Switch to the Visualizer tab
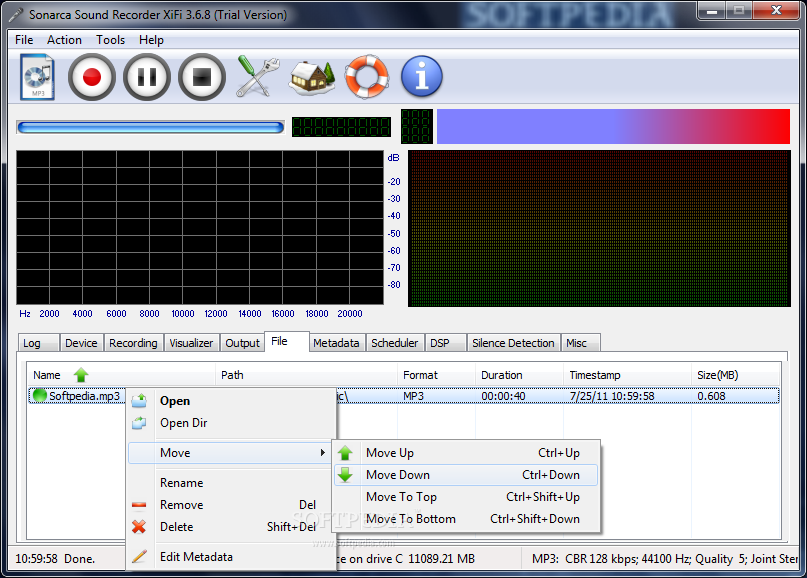Viewport: 807px width, 578px height. point(191,343)
